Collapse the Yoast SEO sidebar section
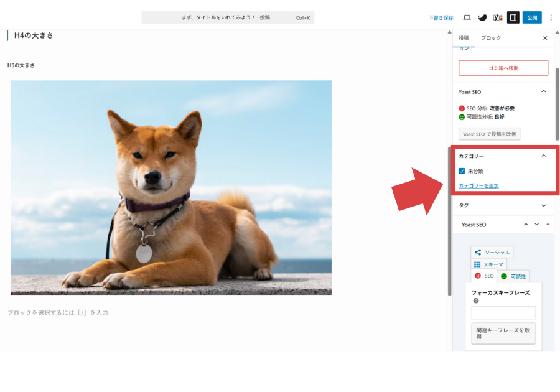This screenshot has height=392, width=560. (543, 91)
